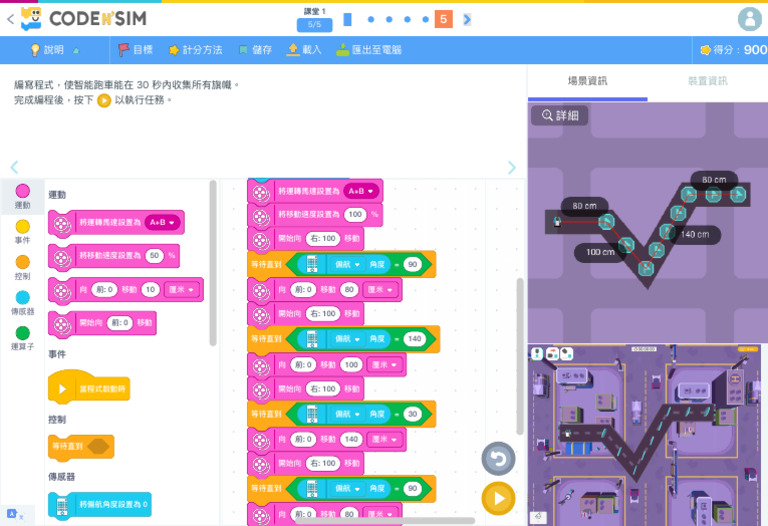Switch to 裝置資訊 tab
This screenshot has height=526, width=768.
tap(707, 81)
